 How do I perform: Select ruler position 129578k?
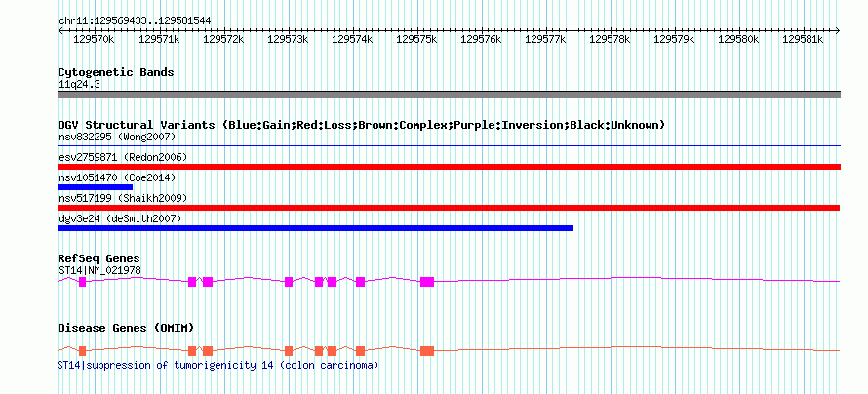point(610,39)
